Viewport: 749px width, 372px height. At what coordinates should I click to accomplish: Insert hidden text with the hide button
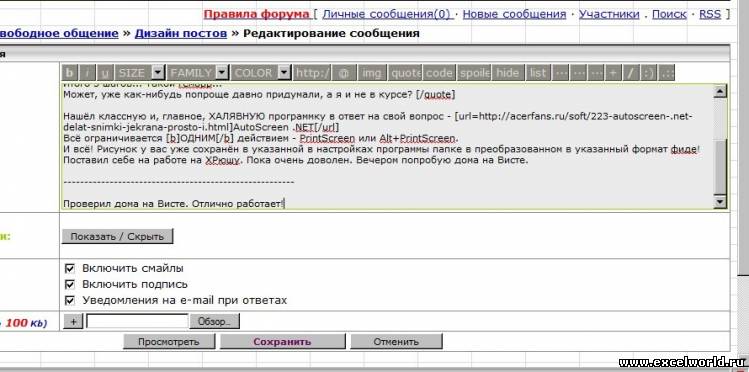[507, 73]
